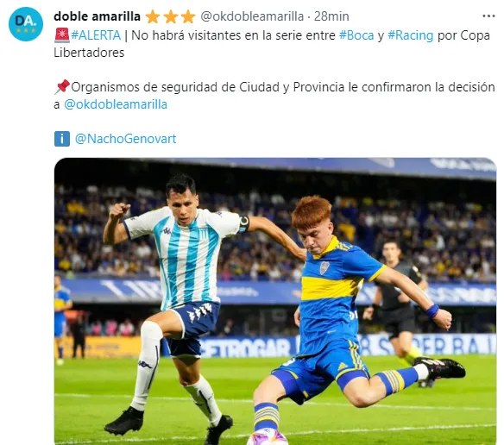Open the @NachoGenovart mention
504x445 pixels.
pos(125,139)
